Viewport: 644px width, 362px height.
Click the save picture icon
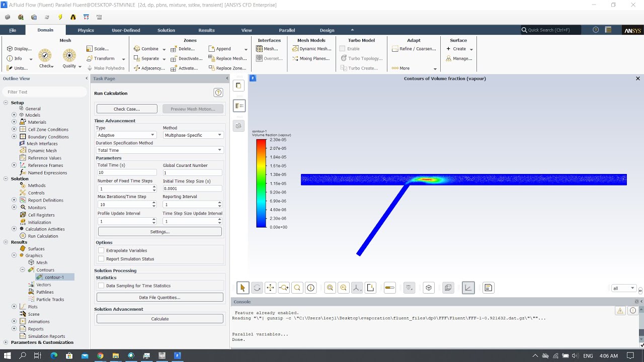click(370, 288)
